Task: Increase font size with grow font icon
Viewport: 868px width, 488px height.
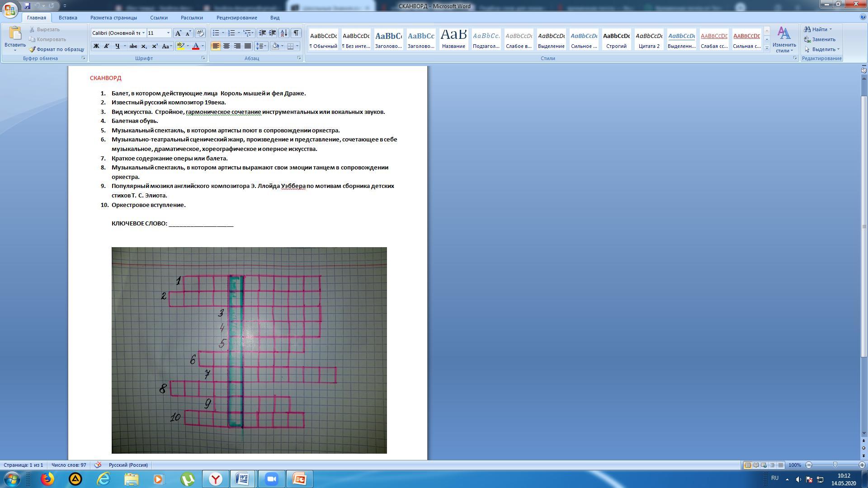Action: pyautogui.click(x=178, y=33)
